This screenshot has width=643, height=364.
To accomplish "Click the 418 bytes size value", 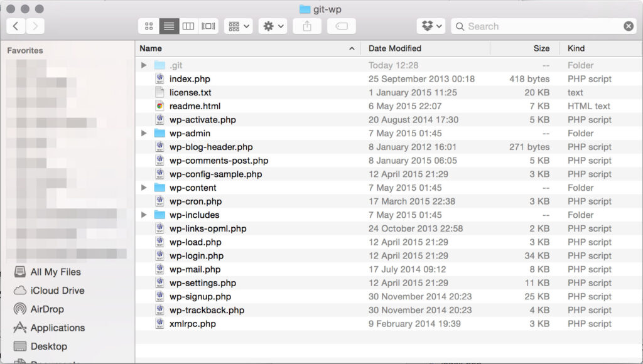I will coord(529,79).
